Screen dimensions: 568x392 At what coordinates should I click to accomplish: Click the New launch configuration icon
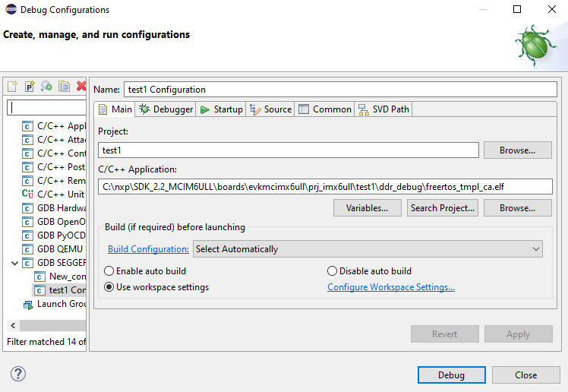pos(12,86)
